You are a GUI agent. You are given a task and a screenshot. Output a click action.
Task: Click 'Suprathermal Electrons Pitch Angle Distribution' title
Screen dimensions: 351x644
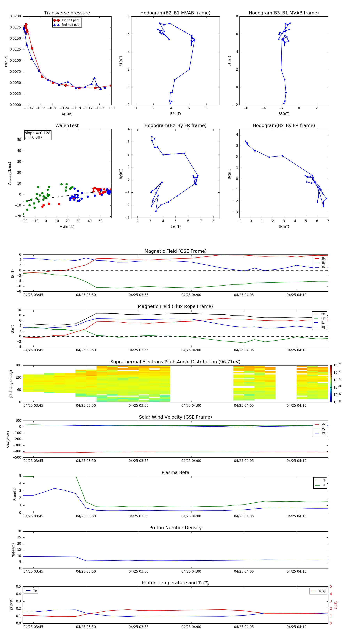[x=175, y=362]
